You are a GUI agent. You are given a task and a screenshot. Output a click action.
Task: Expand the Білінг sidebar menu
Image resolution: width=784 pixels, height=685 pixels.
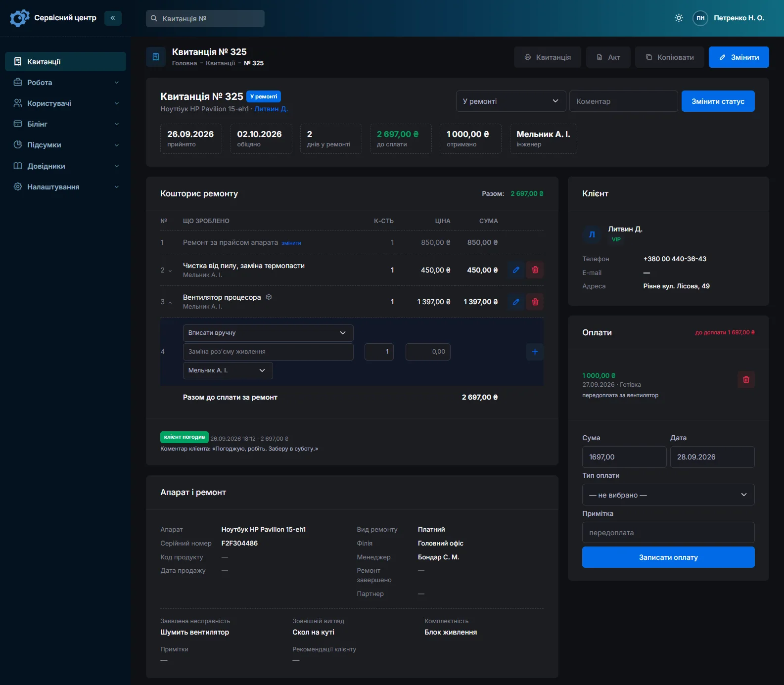point(65,124)
